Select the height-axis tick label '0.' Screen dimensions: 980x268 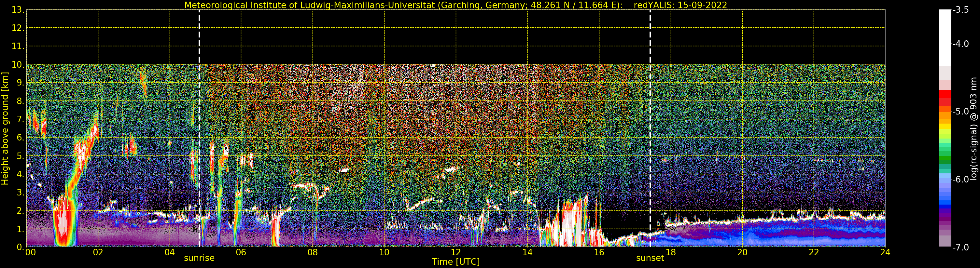click(20, 247)
